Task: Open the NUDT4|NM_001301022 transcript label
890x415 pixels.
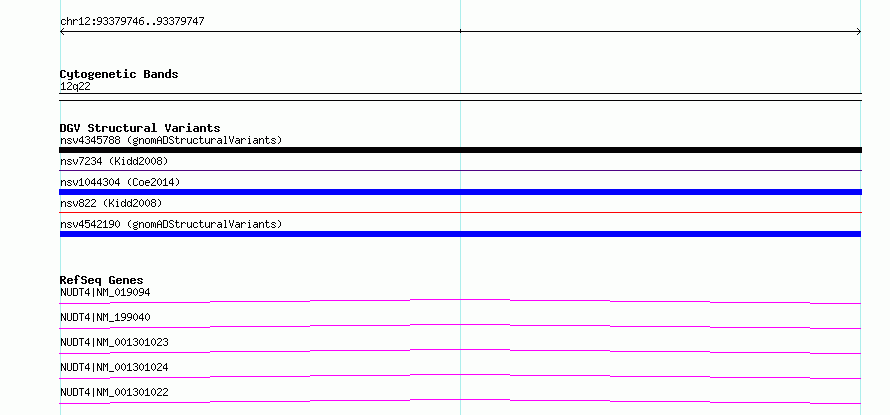Action: pyautogui.click(x=114, y=392)
